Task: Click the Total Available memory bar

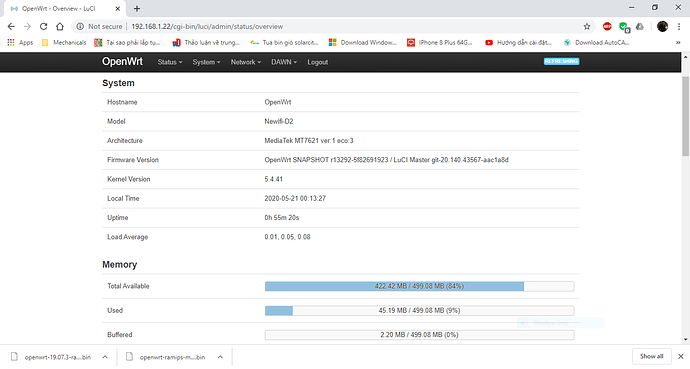Action: pyautogui.click(x=419, y=286)
